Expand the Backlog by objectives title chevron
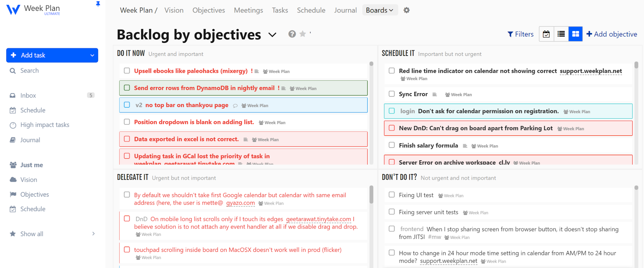The height and width of the screenshot is (268, 644). click(272, 35)
